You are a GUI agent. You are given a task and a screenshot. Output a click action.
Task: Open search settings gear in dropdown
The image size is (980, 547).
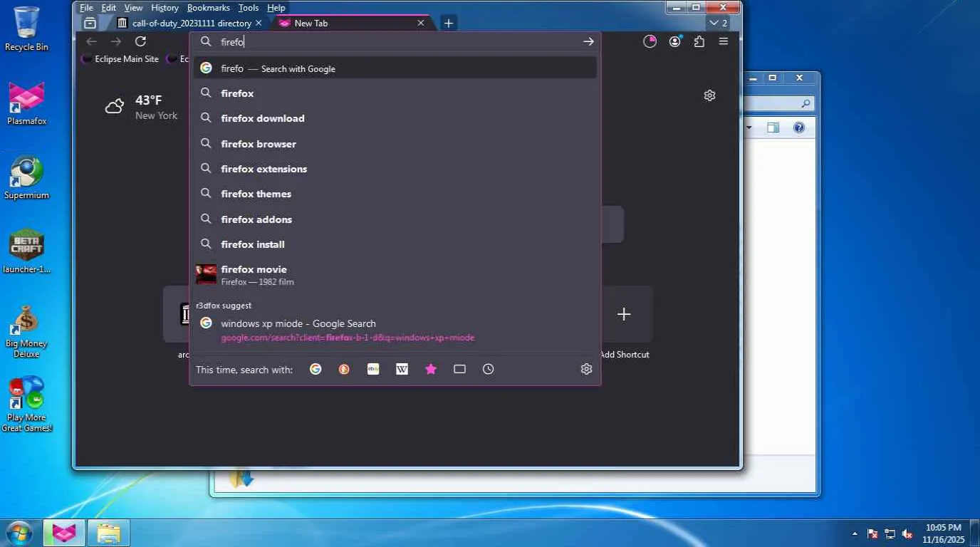point(586,369)
